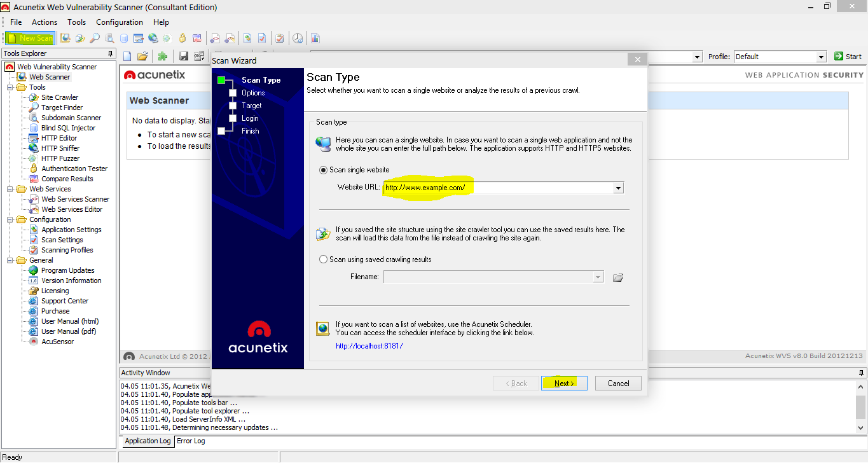
Task: Click the open folder icon in scanner toolbar
Action: 142,57
